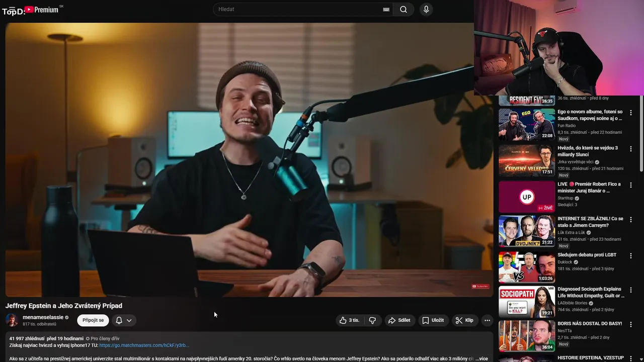Viewport: 644px width, 362px height.
Task: Open the go.matchmasters.com link in description
Action: 144,345
